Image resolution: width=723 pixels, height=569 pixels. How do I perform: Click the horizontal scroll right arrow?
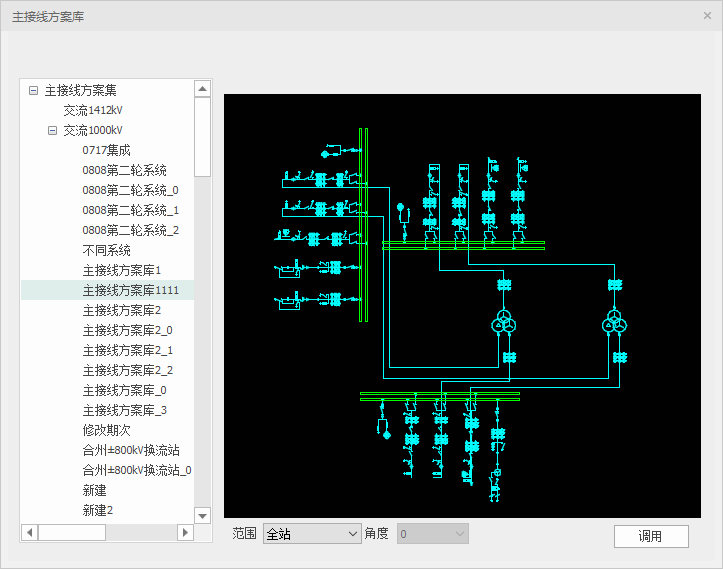click(185, 533)
